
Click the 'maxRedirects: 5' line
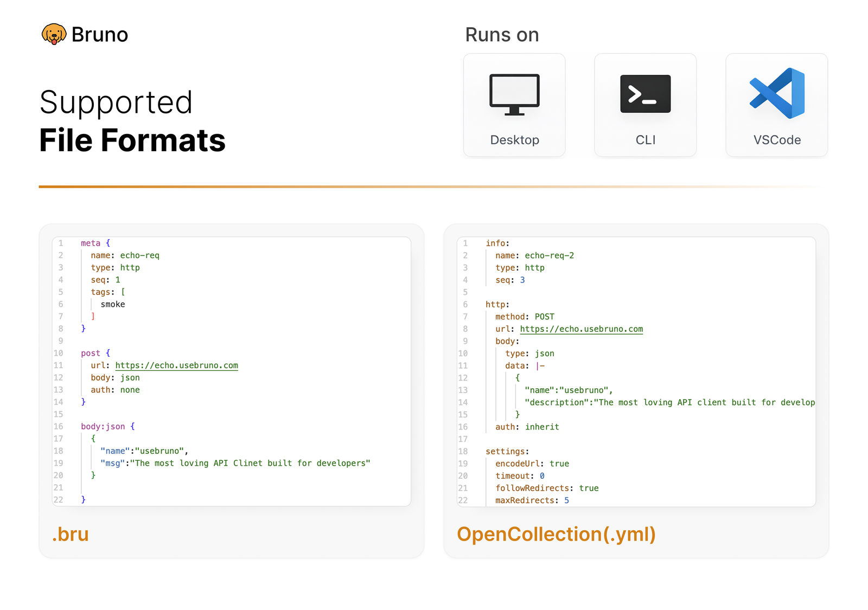(532, 500)
